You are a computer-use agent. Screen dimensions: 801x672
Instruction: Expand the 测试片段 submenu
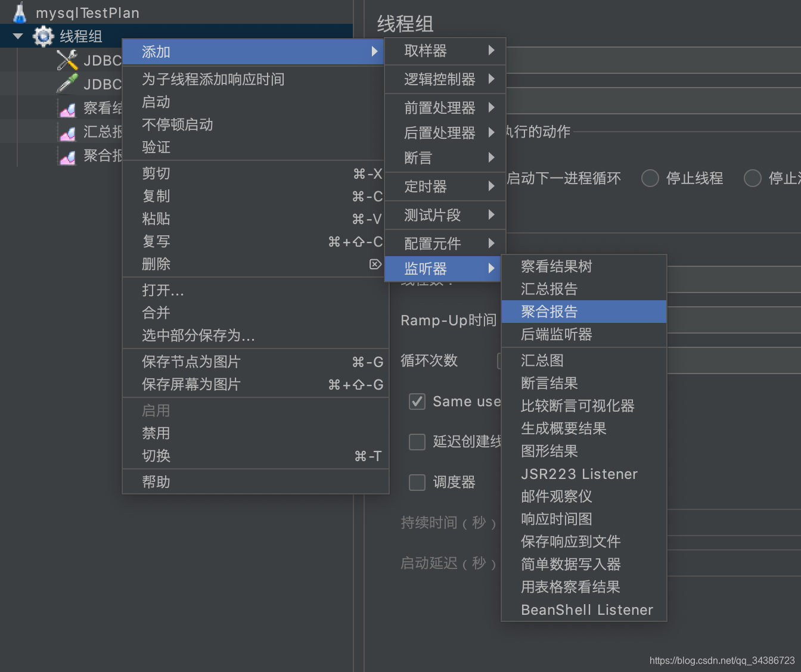(445, 215)
